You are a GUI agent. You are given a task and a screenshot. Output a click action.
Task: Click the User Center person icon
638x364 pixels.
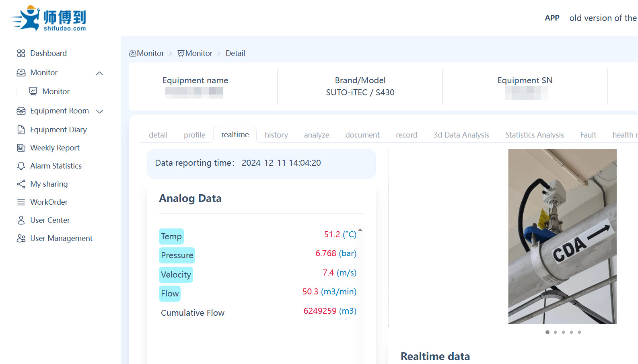[21, 220]
